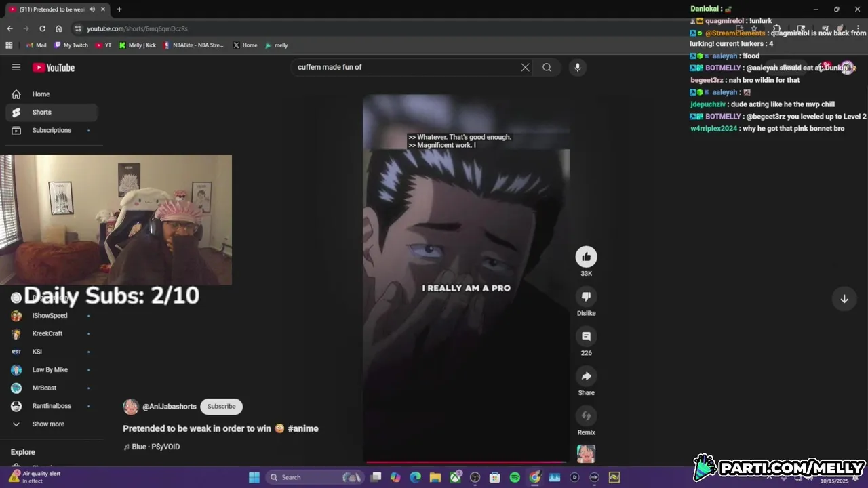
Task: Launch Microsoft Edge from taskbar
Action: (x=416, y=477)
